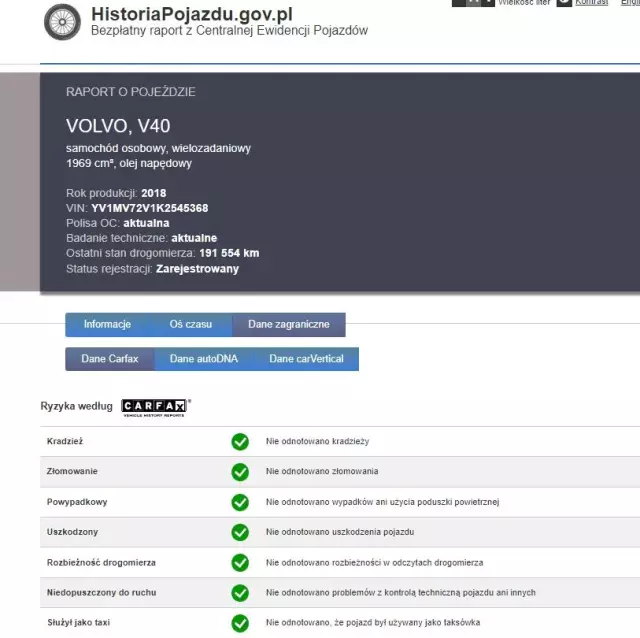This screenshot has width=640, height=638.
Task: Select the Dane zagraniczne tab
Action: tap(289, 325)
